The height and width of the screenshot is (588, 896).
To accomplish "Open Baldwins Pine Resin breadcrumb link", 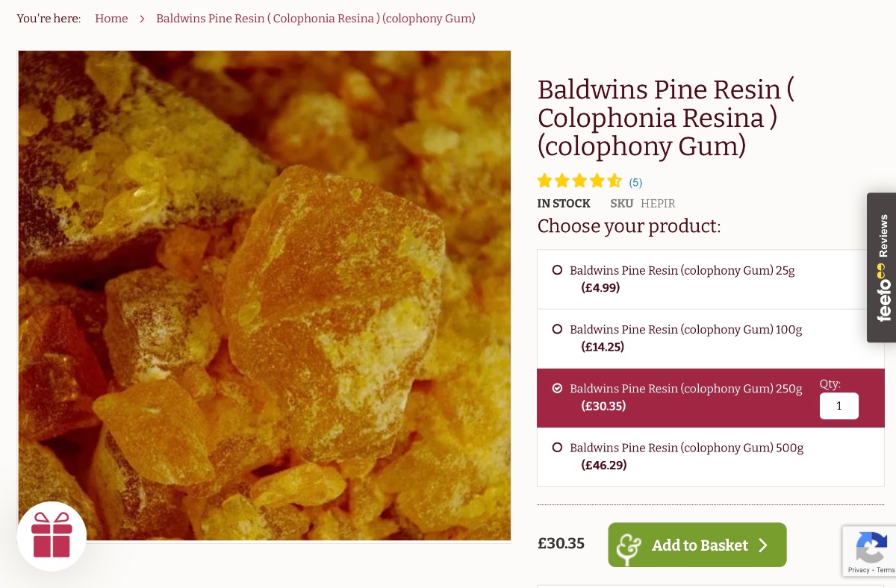I will pos(315,19).
